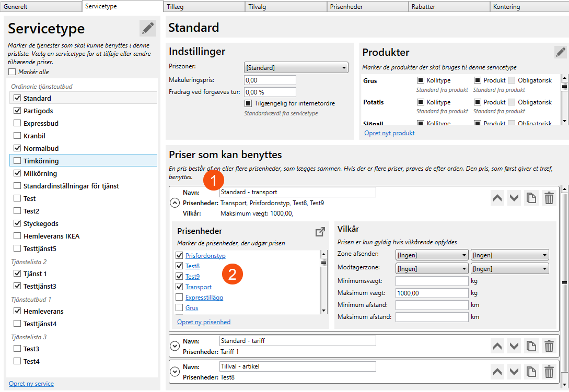The width and height of the screenshot is (569, 392).
Task: Expand the Standard - tariff price row
Action: [x=175, y=346]
